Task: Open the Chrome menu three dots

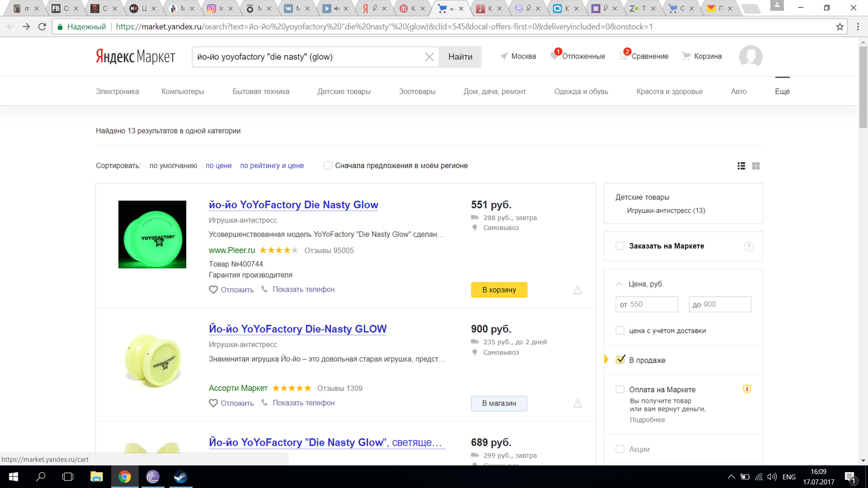Action: pos(858,27)
